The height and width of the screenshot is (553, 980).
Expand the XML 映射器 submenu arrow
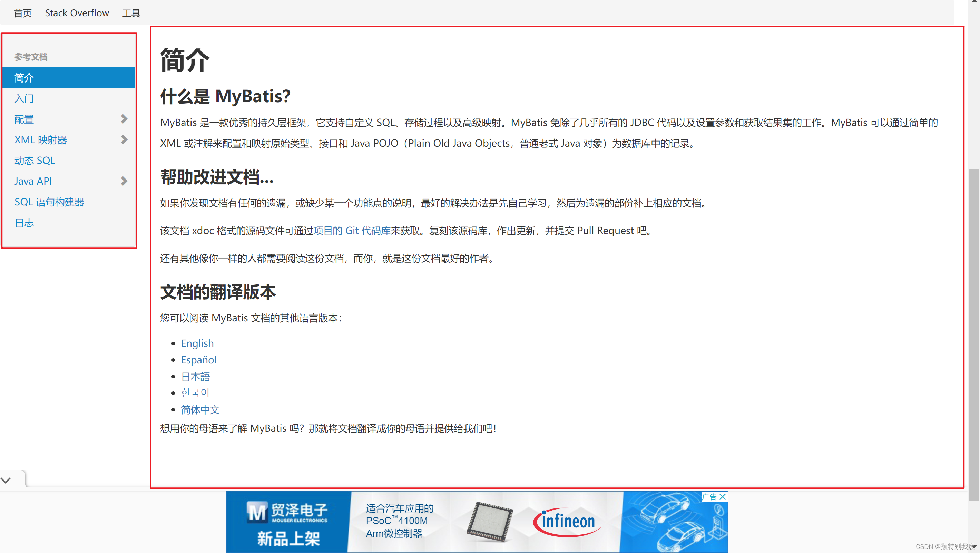[x=124, y=140]
